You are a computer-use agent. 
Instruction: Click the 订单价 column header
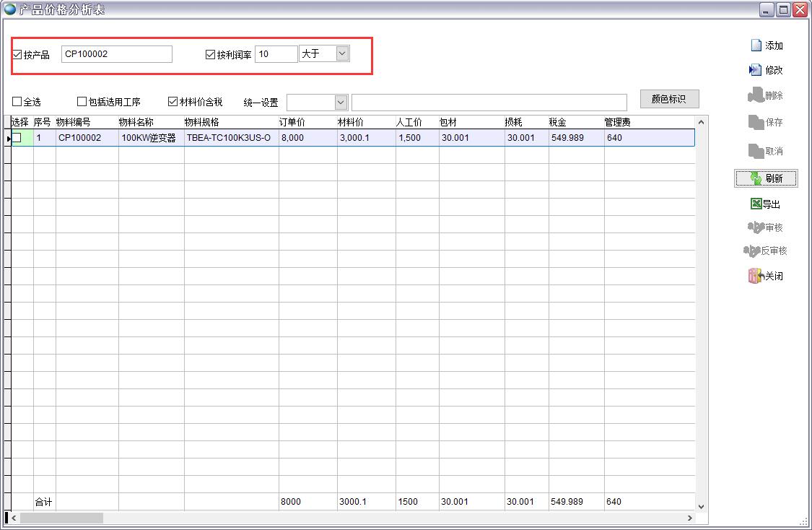[x=292, y=122]
